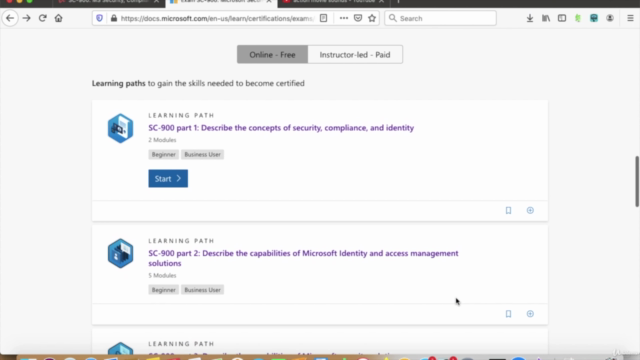Bookmark the SC-900 part 2 learning path

[508, 314]
